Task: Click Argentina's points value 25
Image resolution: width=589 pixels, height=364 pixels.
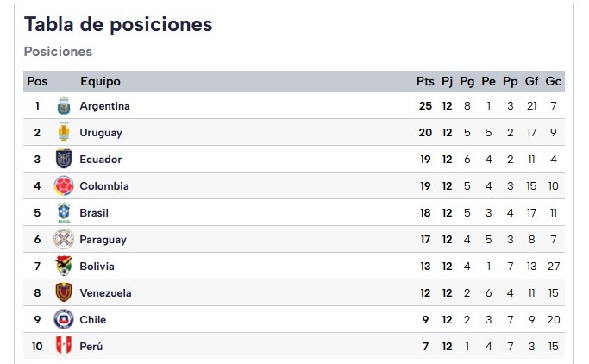Action: pyautogui.click(x=425, y=106)
